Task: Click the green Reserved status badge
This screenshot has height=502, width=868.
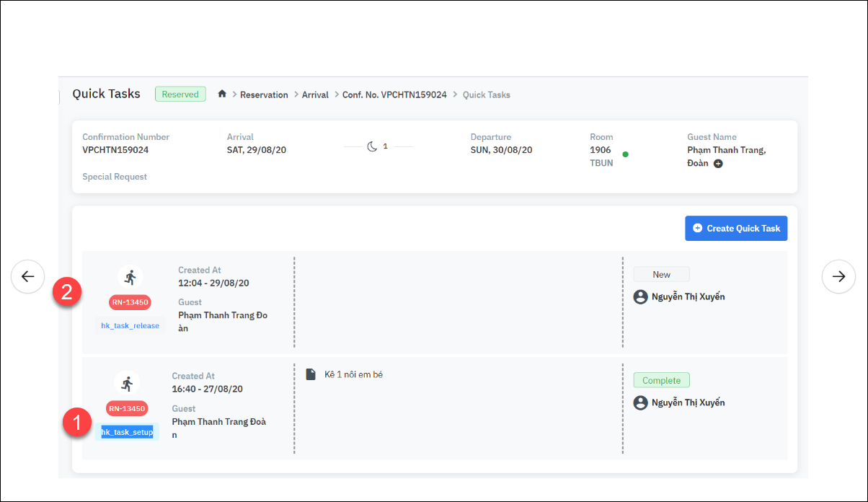Action: [x=180, y=94]
